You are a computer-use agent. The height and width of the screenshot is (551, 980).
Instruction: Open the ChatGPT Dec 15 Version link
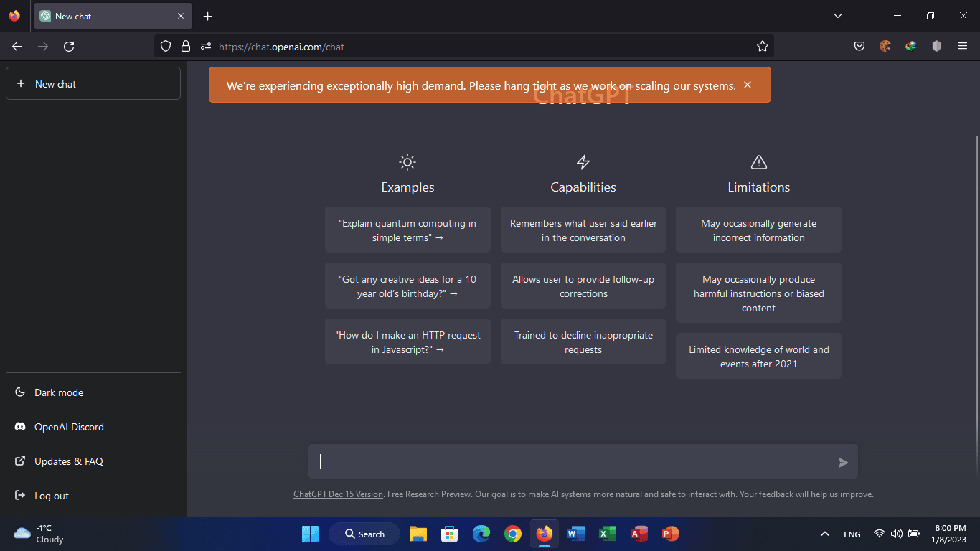(338, 494)
